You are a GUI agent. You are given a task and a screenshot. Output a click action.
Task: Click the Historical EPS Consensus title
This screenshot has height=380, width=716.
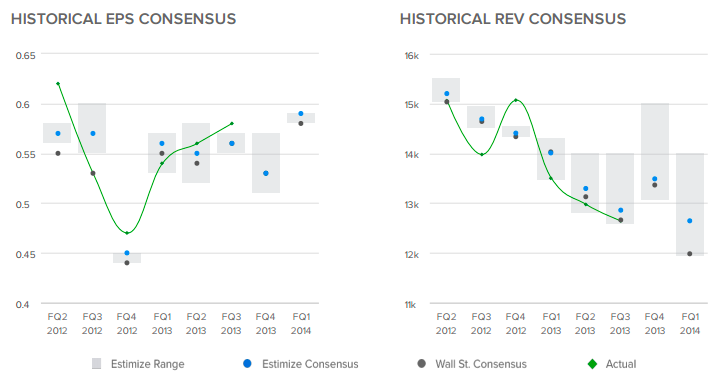coord(124,19)
